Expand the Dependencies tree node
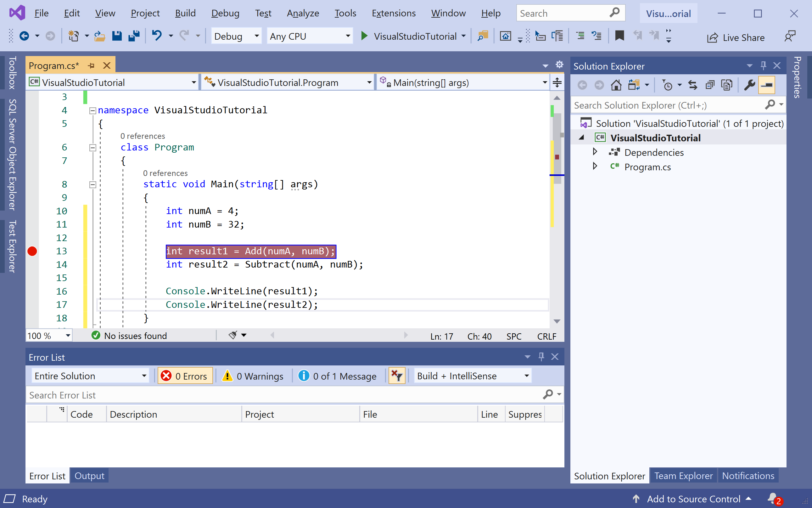 pos(595,152)
